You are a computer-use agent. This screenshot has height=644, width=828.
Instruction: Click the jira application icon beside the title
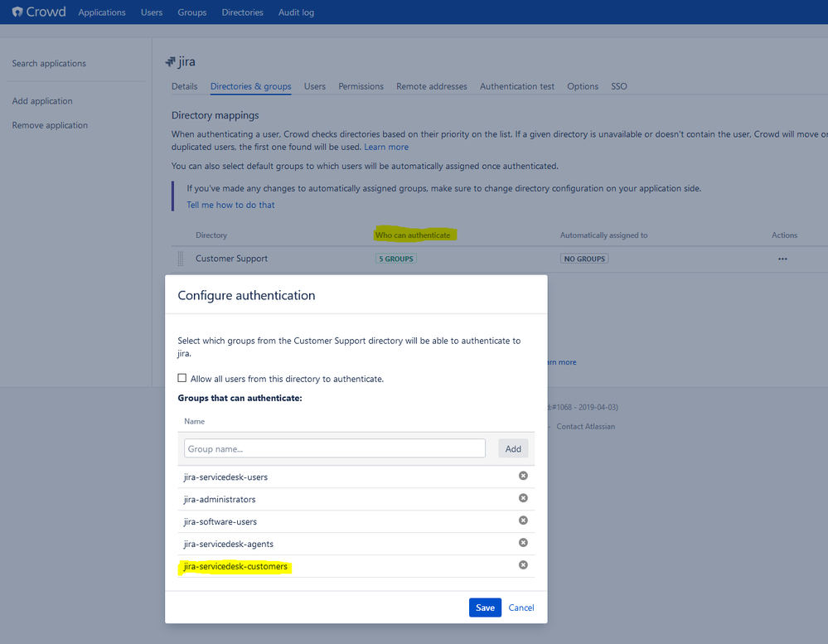170,62
